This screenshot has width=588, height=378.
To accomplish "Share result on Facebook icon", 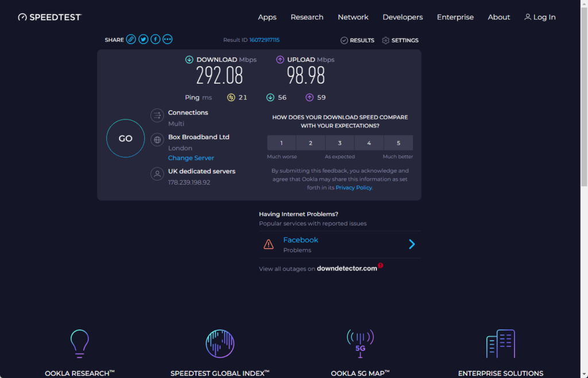I will click(x=155, y=40).
